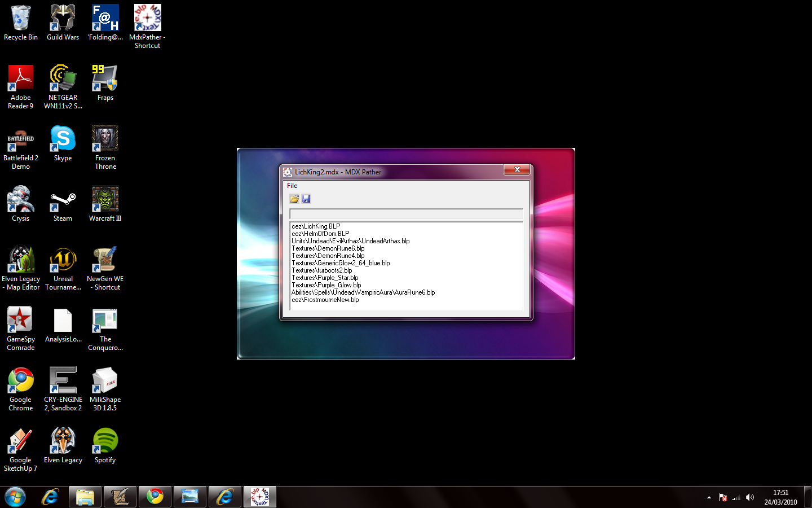Select Textures\furboots2.blp entry
This screenshot has width=812, height=508.
click(322, 270)
